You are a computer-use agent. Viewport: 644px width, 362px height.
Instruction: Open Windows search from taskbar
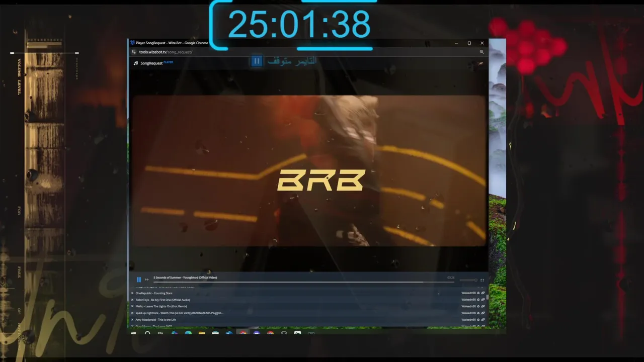click(x=147, y=333)
